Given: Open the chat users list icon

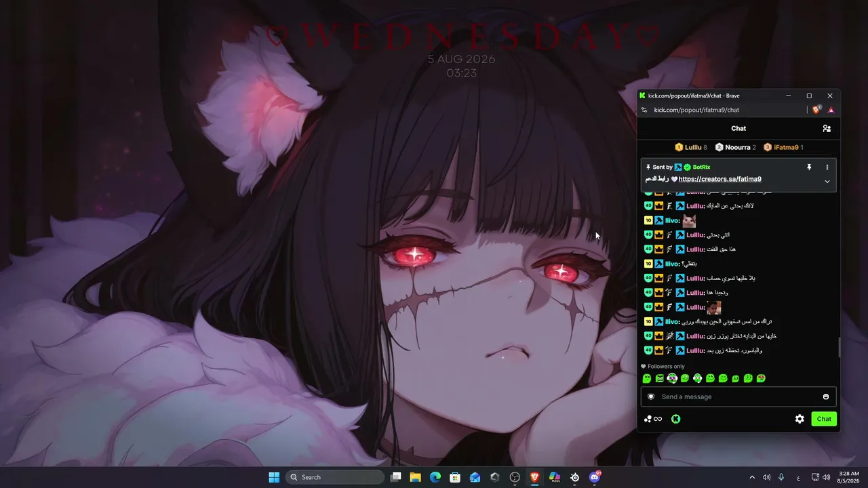Looking at the screenshot, I should click(827, 128).
